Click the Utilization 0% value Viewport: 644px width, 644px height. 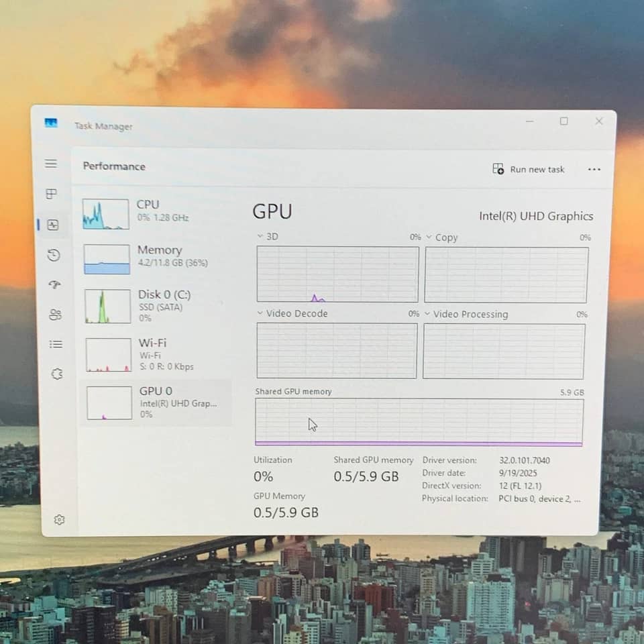(263, 476)
